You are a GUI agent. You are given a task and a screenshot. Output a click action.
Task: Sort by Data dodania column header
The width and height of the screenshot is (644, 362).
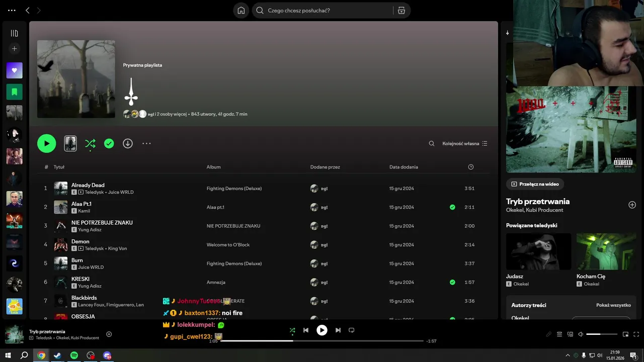[x=404, y=167]
